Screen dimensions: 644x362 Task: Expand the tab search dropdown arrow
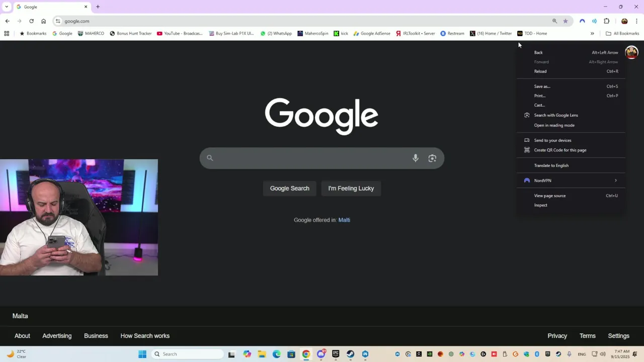coord(7,7)
